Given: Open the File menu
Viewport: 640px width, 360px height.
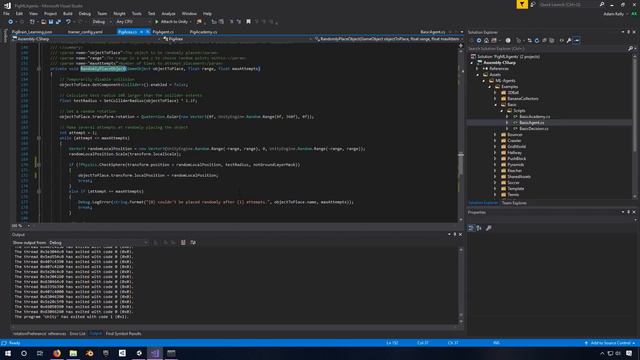Looking at the screenshot, I should [x=7, y=13].
